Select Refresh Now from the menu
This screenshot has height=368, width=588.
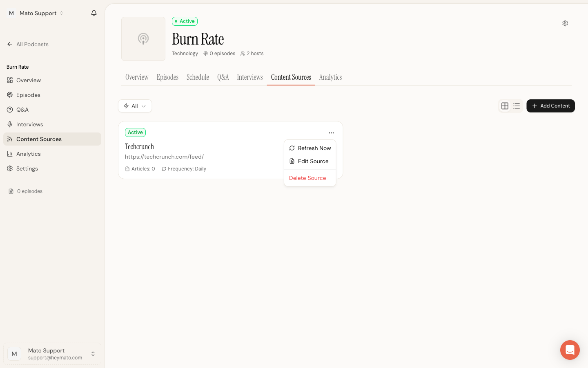click(310, 148)
